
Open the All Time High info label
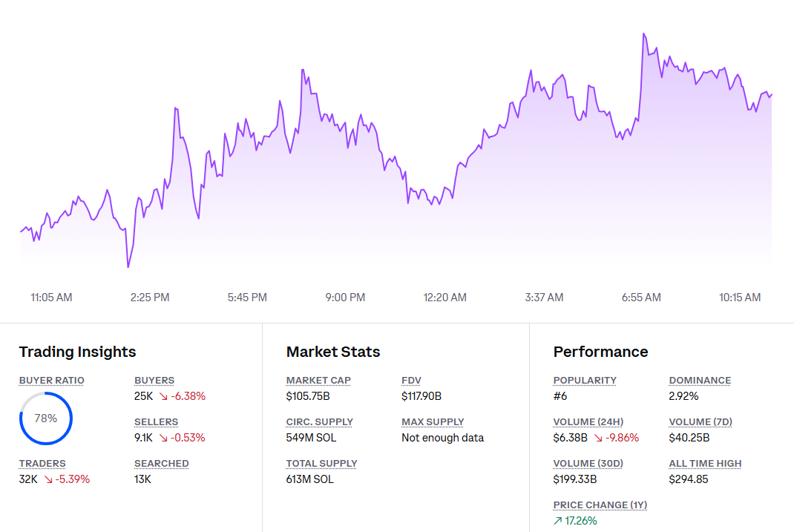point(706,463)
